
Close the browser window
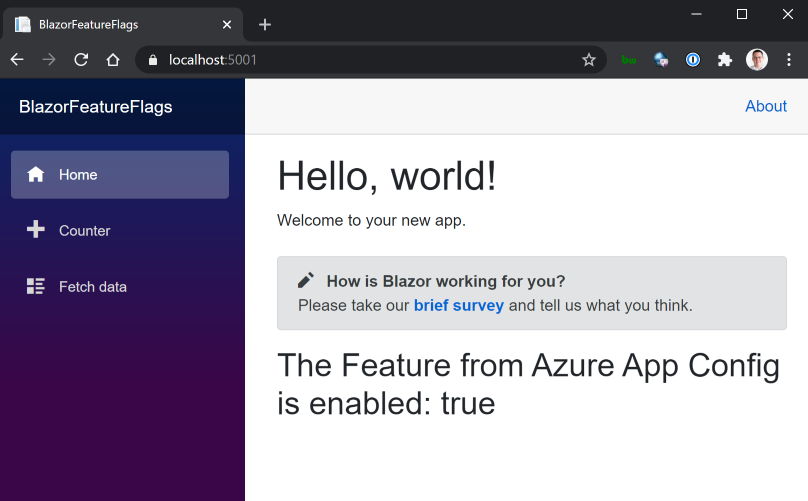pos(787,14)
